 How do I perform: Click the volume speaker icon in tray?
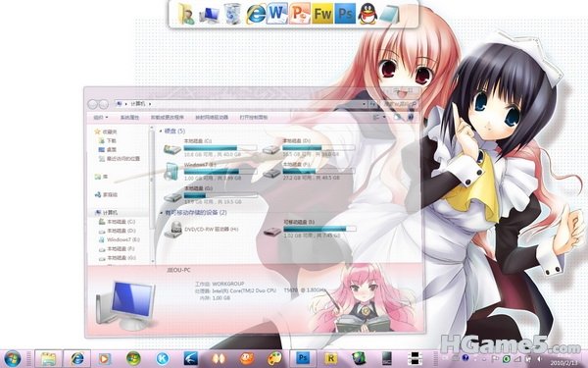click(539, 358)
